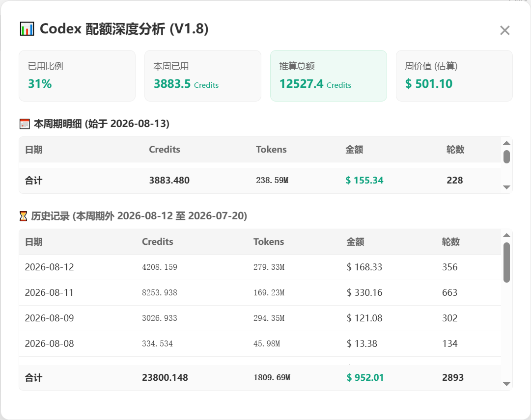This screenshot has width=531, height=420.
Task: Click the 周价值 (估算) $ 501.10 card
Action: (454, 76)
